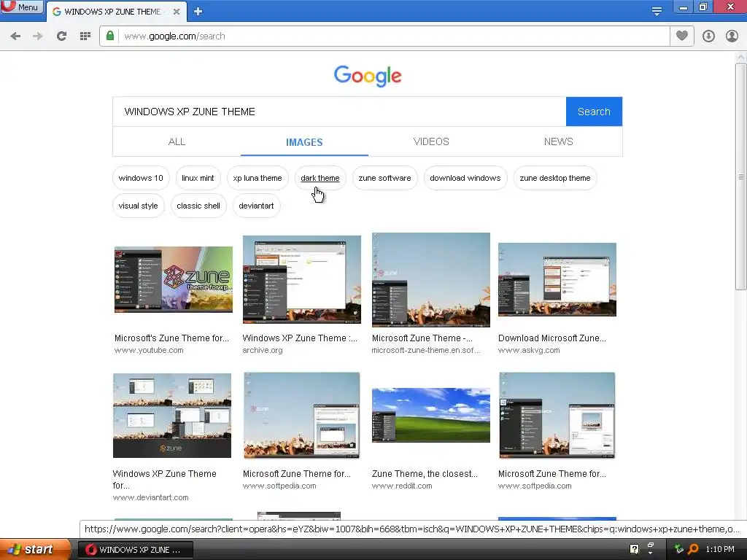Go forward with the forward arrow

38,36
